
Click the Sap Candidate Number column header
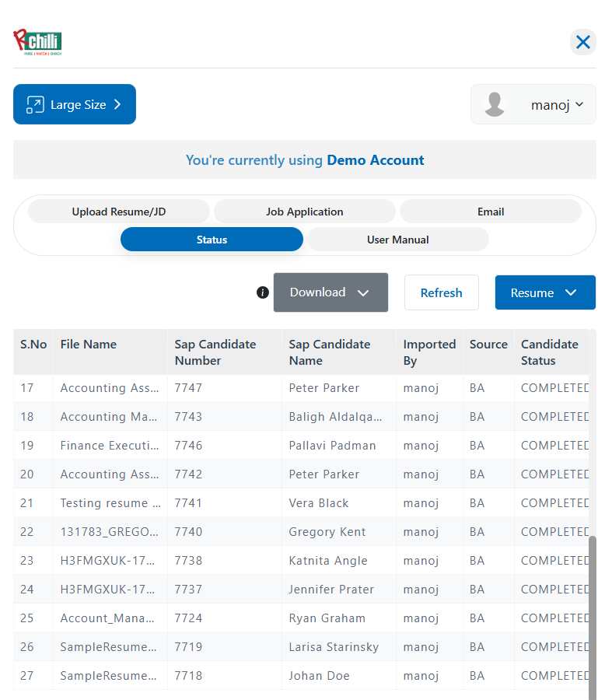[x=215, y=352]
